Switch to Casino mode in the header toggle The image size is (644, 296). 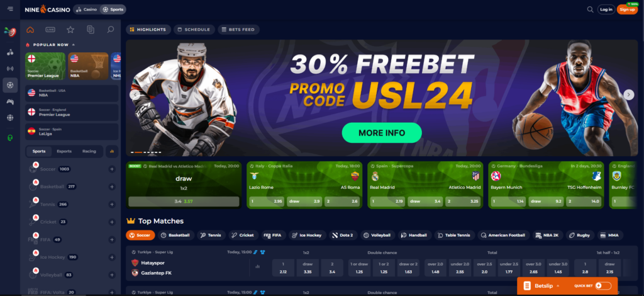[x=87, y=9]
